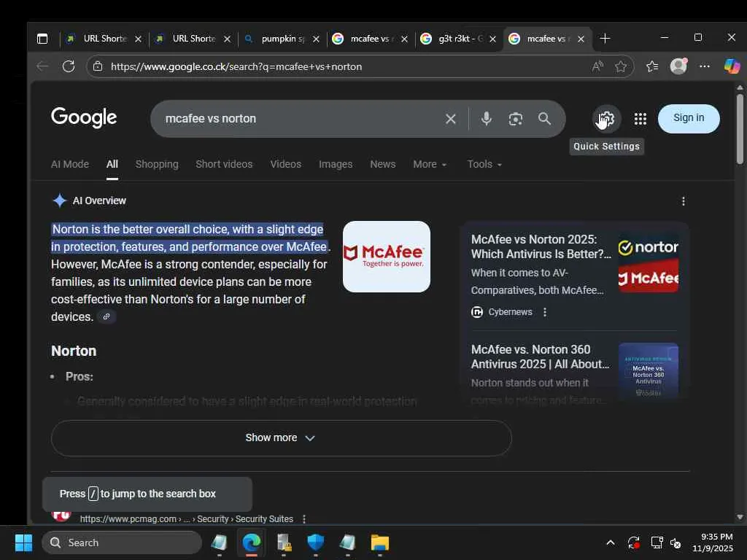The width and height of the screenshot is (747, 560).
Task: Click the AI Overview source link chip
Action: [x=107, y=316]
